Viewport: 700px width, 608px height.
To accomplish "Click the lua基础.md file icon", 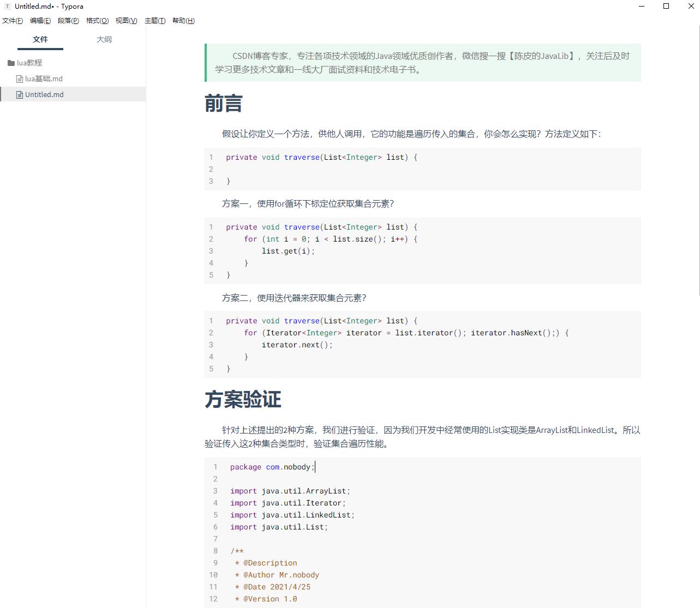I will coord(20,79).
